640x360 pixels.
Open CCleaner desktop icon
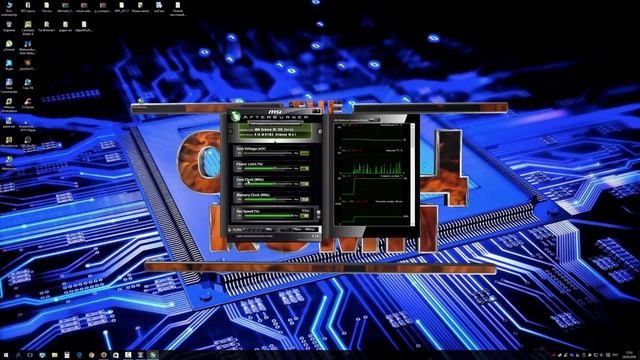(28, 104)
